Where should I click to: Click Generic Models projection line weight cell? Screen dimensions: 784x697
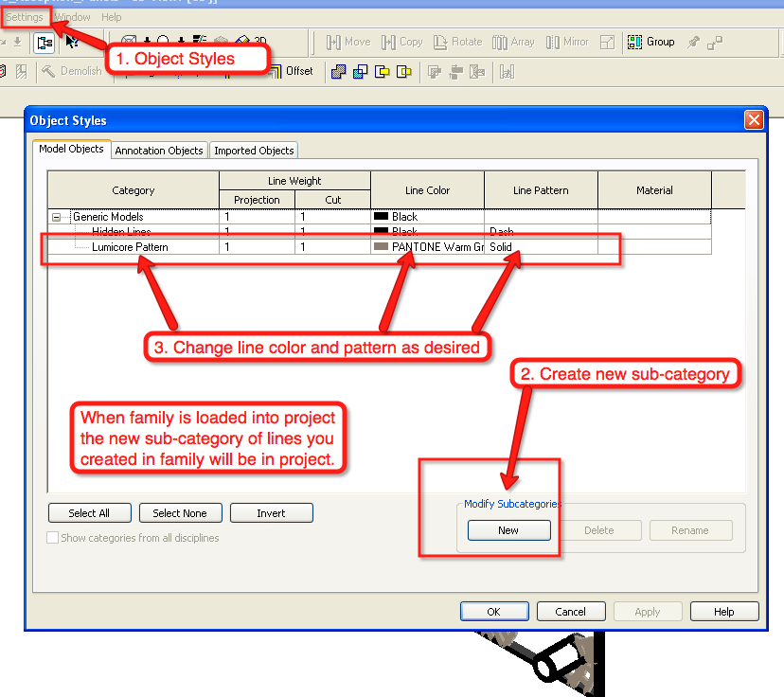257,217
